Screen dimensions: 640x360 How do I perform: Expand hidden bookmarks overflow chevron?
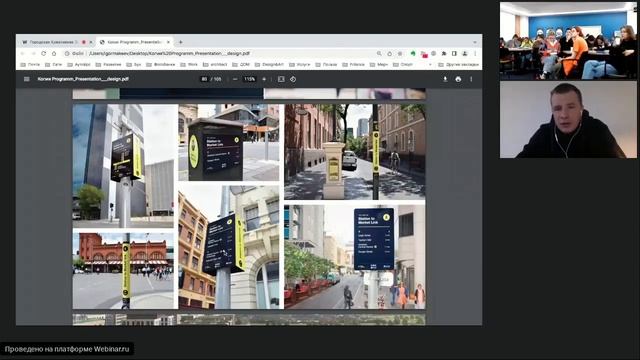430,64
